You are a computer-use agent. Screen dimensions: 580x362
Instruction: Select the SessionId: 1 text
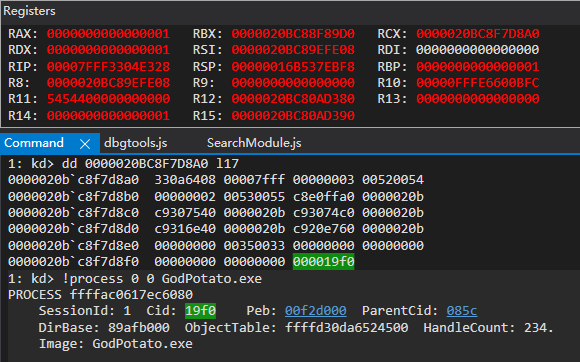85,311
